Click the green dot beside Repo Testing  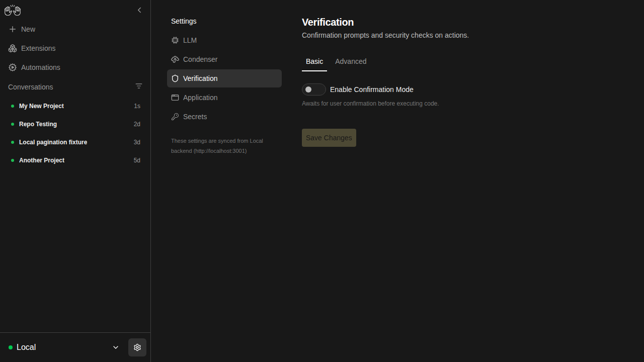(x=13, y=124)
